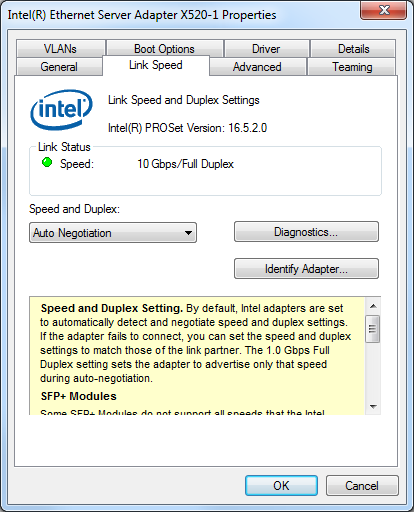Launch the Diagnostics... button
Screen dimensions: 414x512
[306, 232]
